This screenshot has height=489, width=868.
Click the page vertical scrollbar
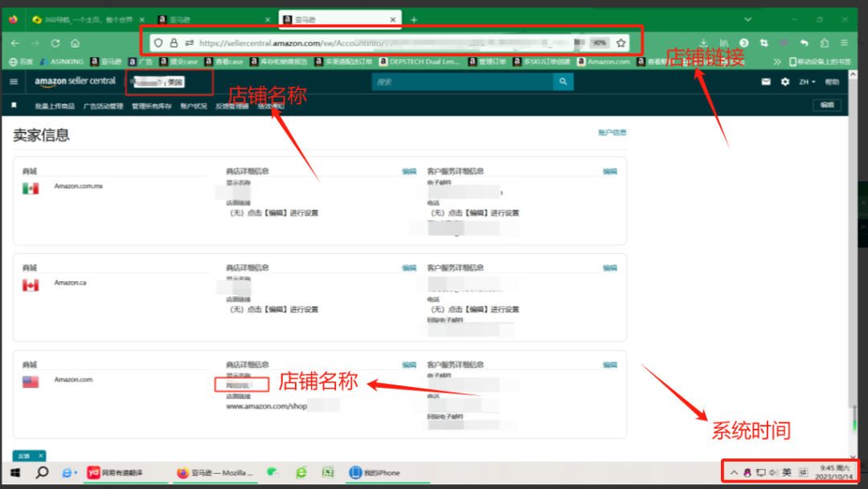[853, 266]
